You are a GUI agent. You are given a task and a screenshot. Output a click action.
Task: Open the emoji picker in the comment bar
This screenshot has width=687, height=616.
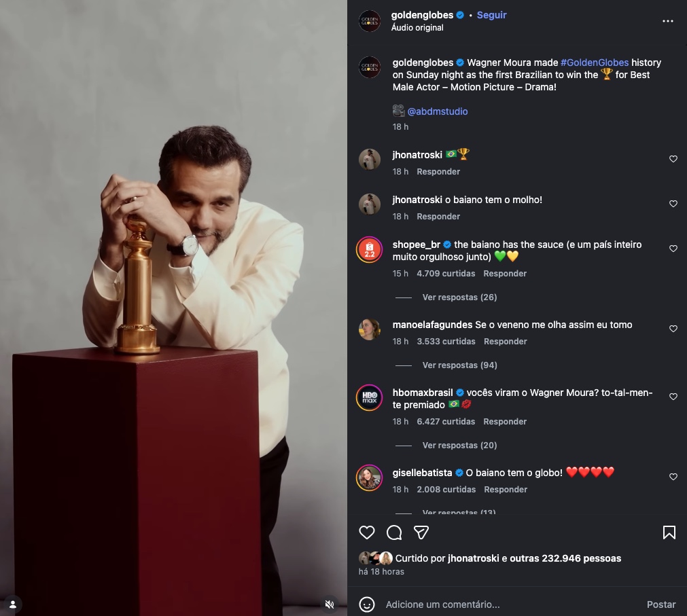(x=368, y=604)
